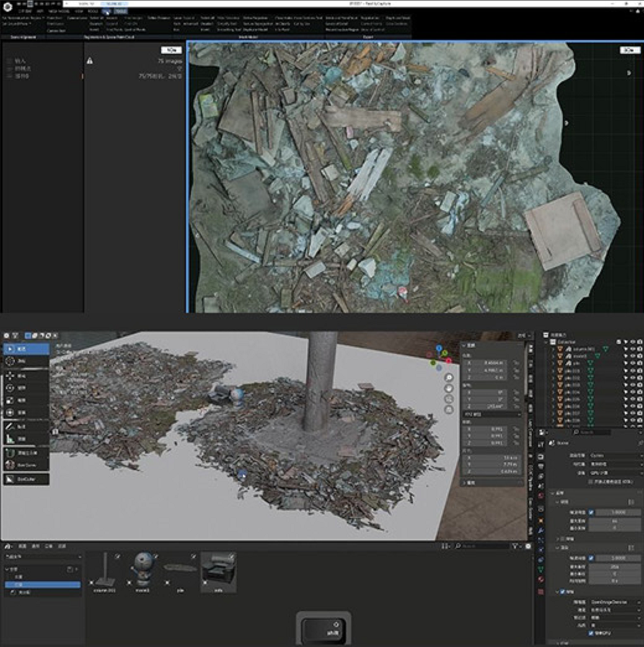Click the 3Ds view button top right
The image size is (644, 647).
(630, 50)
